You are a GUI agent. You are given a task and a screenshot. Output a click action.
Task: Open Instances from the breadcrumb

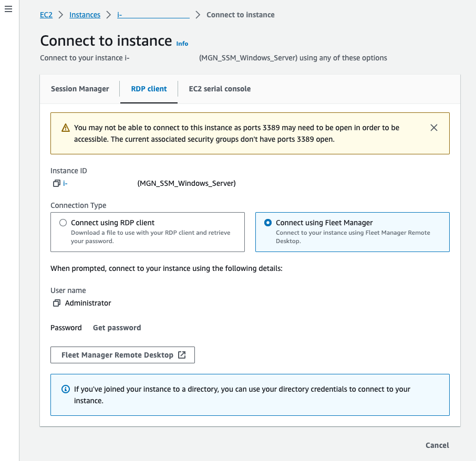[x=85, y=15]
